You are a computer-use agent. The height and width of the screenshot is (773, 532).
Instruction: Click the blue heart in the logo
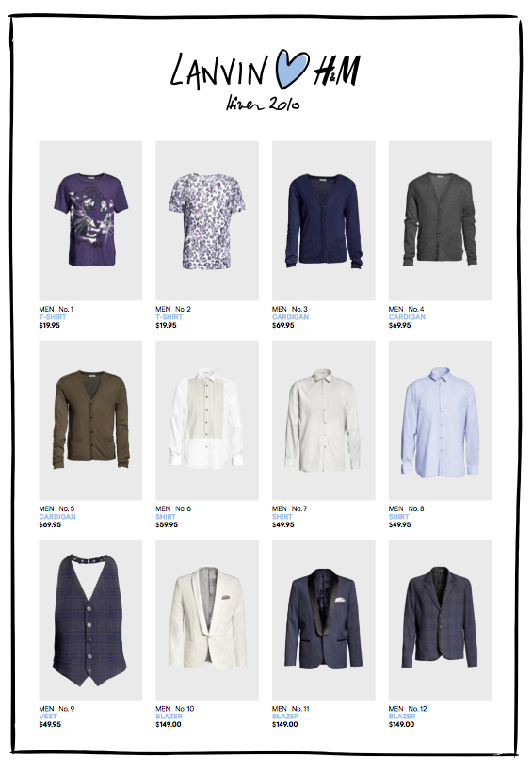pyautogui.click(x=291, y=68)
